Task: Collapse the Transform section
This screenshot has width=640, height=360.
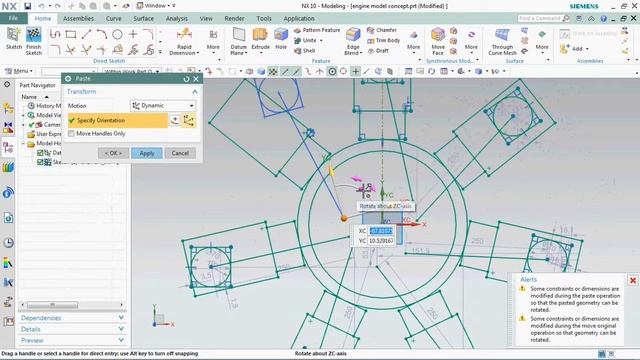Action: click(x=195, y=92)
